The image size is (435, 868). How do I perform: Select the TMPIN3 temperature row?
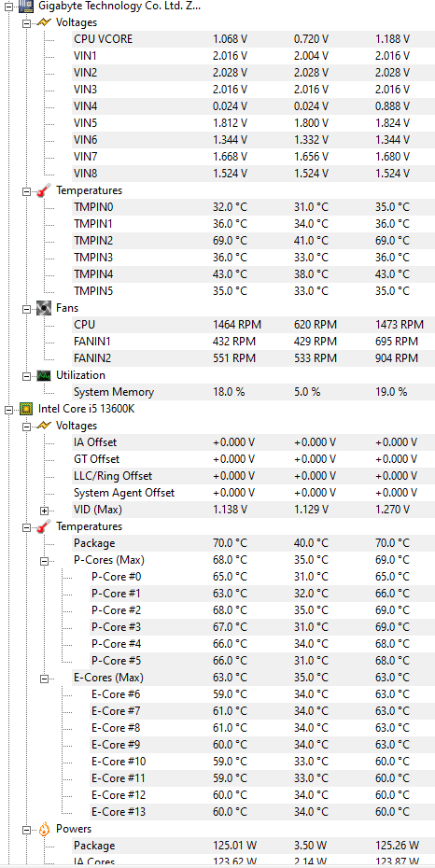[253, 258]
